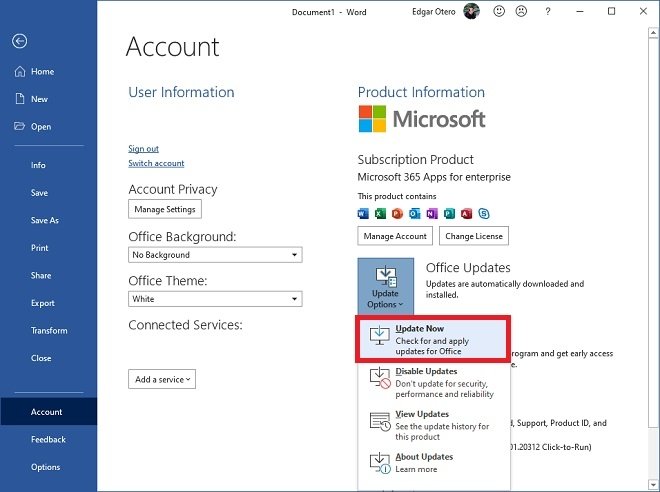Click the Microsoft 365 Apps for enterprise text

pyautogui.click(x=434, y=177)
